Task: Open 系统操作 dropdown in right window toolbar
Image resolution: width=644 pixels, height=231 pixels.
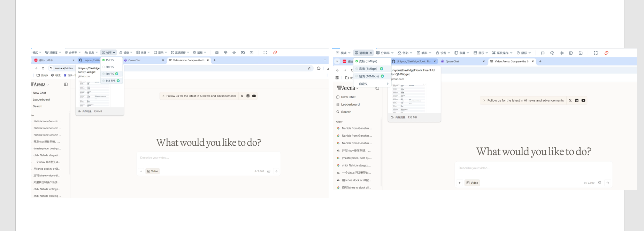Action: pos(502,53)
